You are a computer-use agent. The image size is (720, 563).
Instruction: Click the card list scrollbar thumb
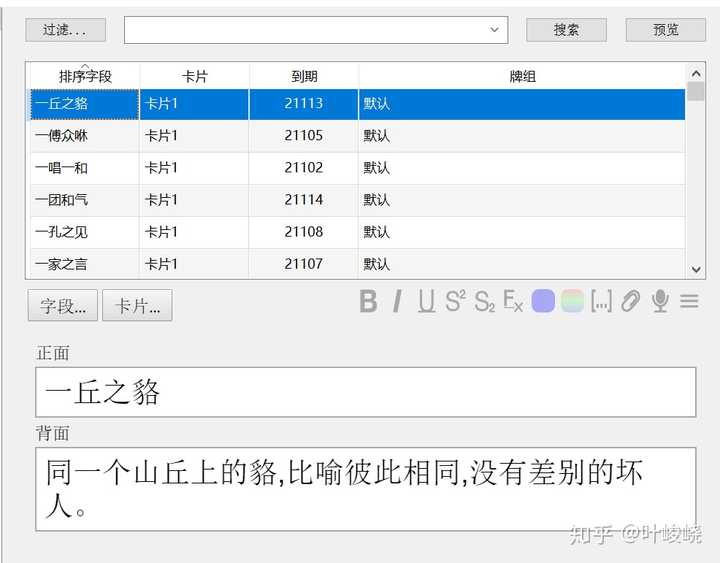coord(696,91)
